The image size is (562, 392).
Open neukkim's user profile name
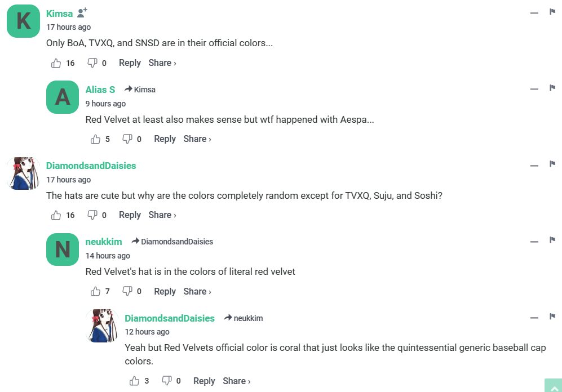104,242
